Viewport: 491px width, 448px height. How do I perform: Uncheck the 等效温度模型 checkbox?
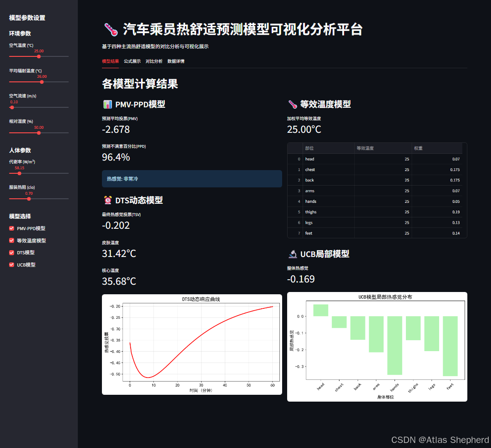tap(11, 241)
